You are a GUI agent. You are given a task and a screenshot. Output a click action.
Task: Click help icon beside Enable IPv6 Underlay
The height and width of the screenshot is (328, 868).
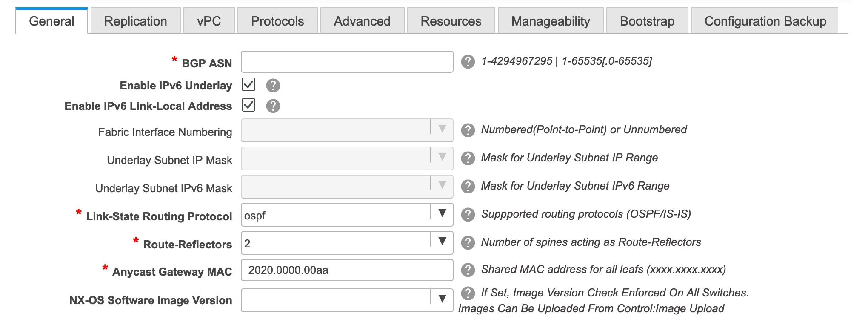[x=273, y=86]
